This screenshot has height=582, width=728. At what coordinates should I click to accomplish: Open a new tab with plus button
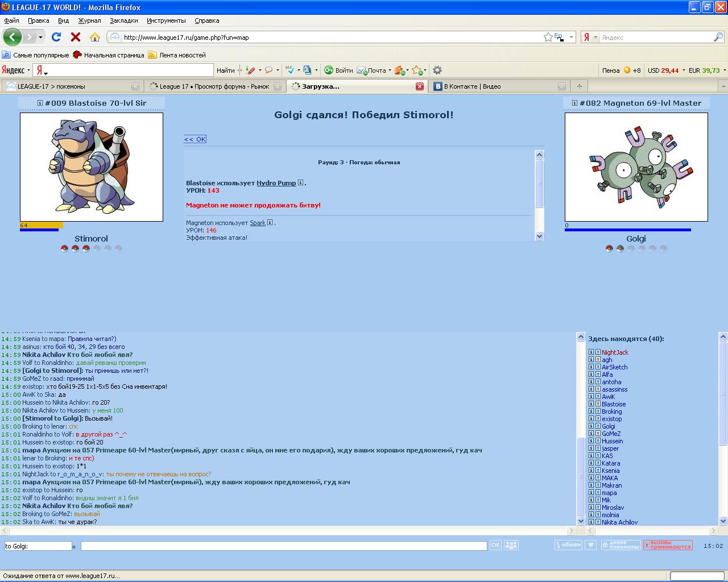580,86
